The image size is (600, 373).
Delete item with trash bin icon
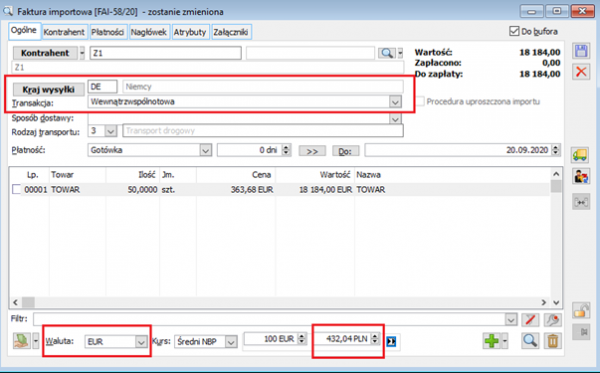[x=553, y=340]
